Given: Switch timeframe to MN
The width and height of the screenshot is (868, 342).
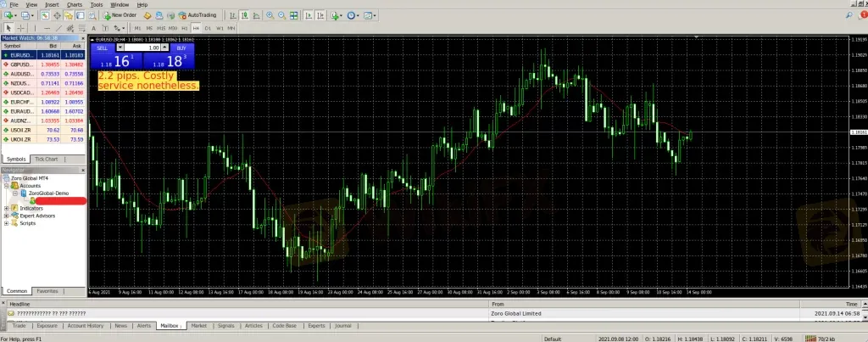Looking at the screenshot, I should tap(231, 28).
